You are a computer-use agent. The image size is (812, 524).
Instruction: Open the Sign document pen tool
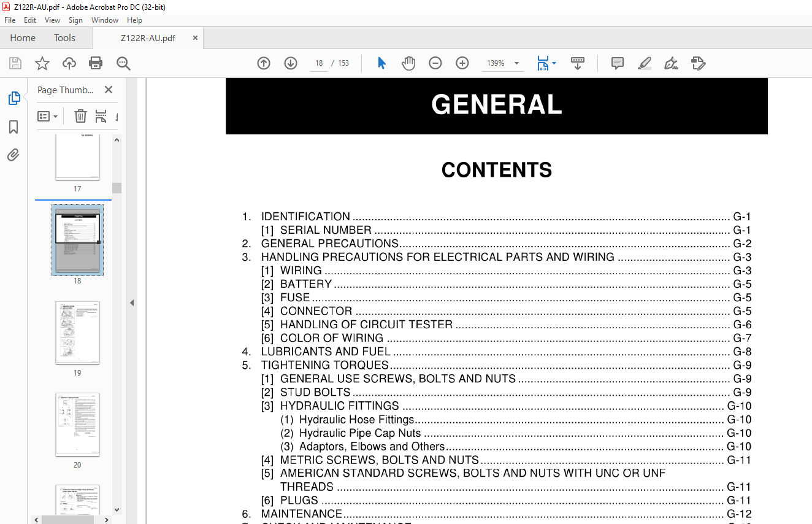pos(671,63)
